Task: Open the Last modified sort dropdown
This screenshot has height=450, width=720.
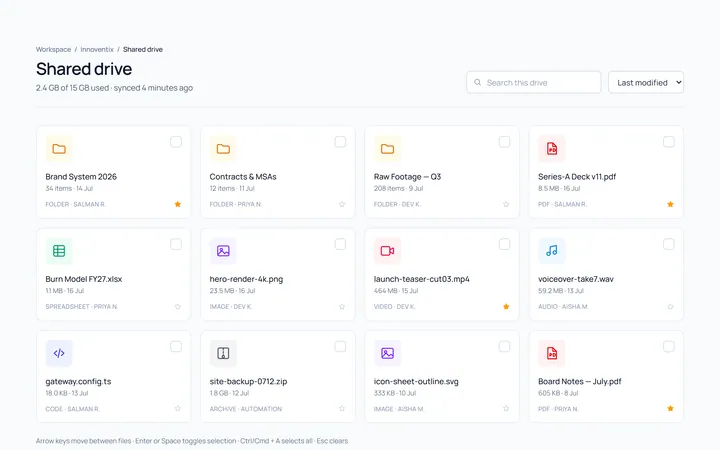Action: [x=646, y=82]
